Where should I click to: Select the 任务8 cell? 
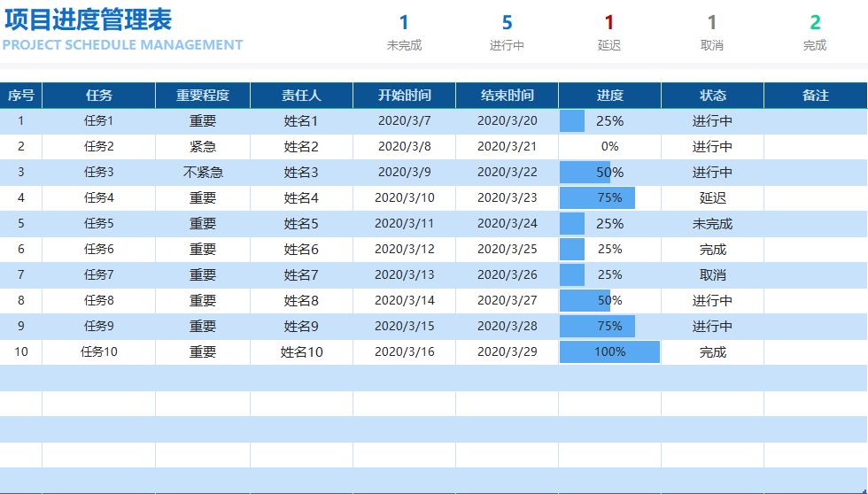(99, 300)
